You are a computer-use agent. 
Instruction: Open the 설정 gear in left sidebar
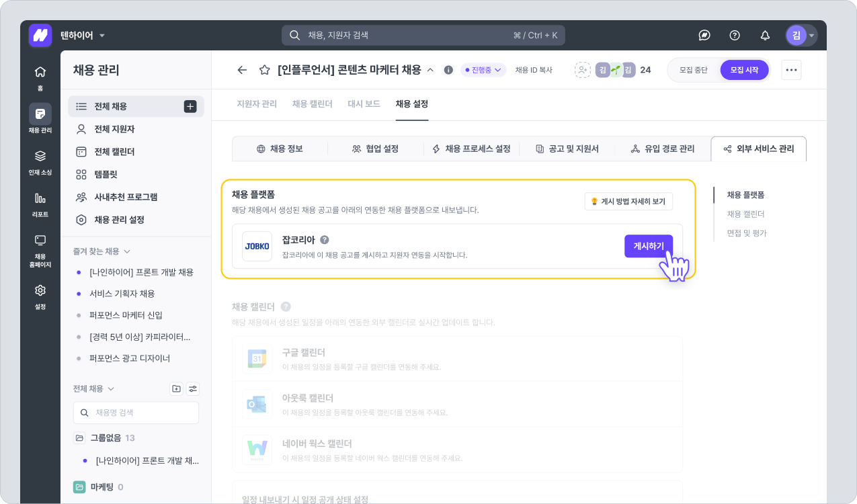(40, 296)
